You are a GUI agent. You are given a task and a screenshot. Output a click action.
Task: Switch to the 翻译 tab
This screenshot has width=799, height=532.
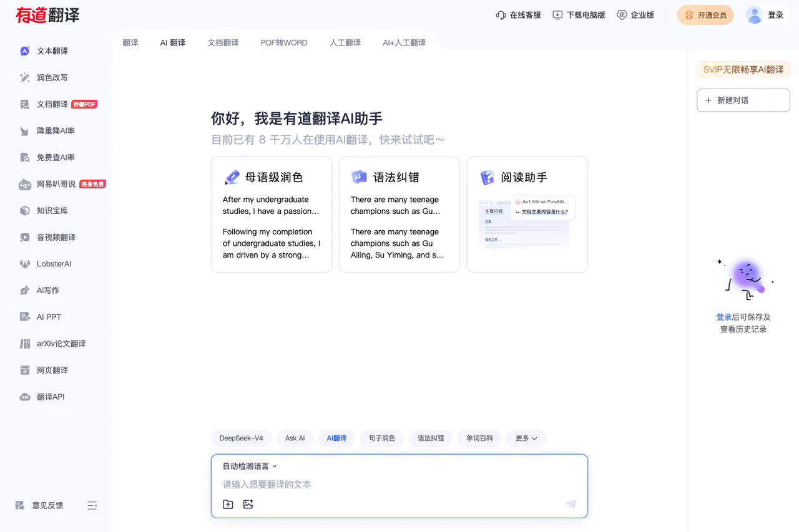130,43
